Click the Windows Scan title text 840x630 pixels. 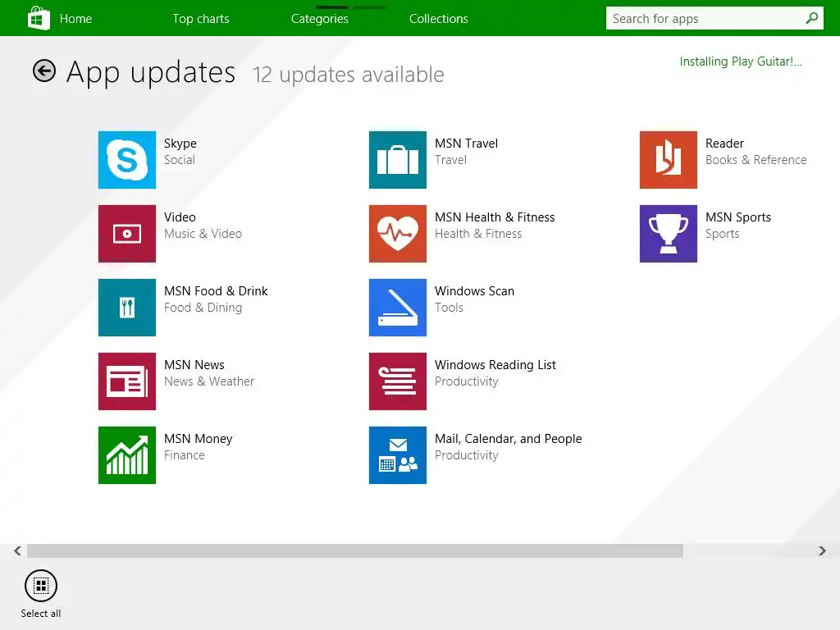[x=474, y=291]
